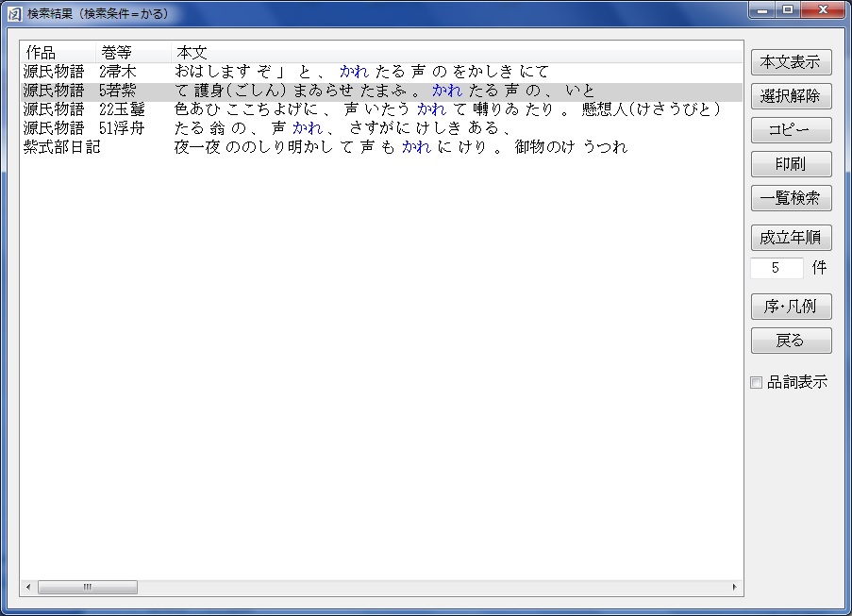852x616 pixels.
Task: Select the 源氏物語 5若紫 result row
Action: [x=381, y=91]
